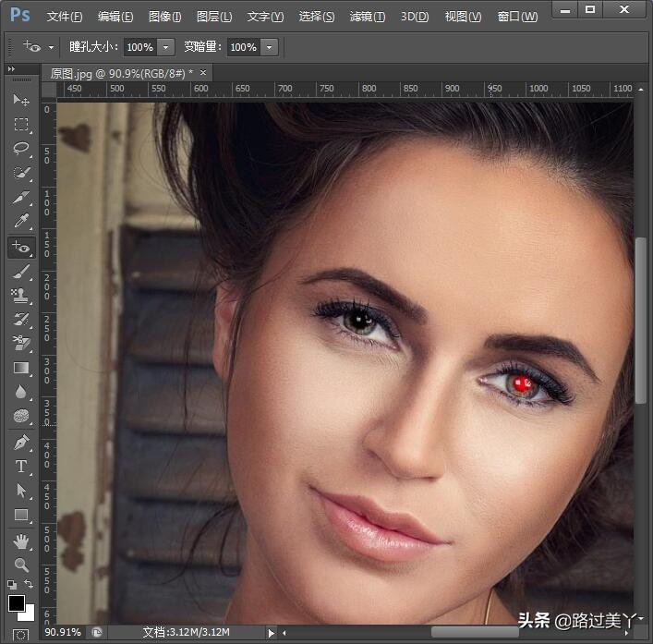The width and height of the screenshot is (653, 644).
Task: Select the Rectangle shape tool
Action: tap(21, 516)
